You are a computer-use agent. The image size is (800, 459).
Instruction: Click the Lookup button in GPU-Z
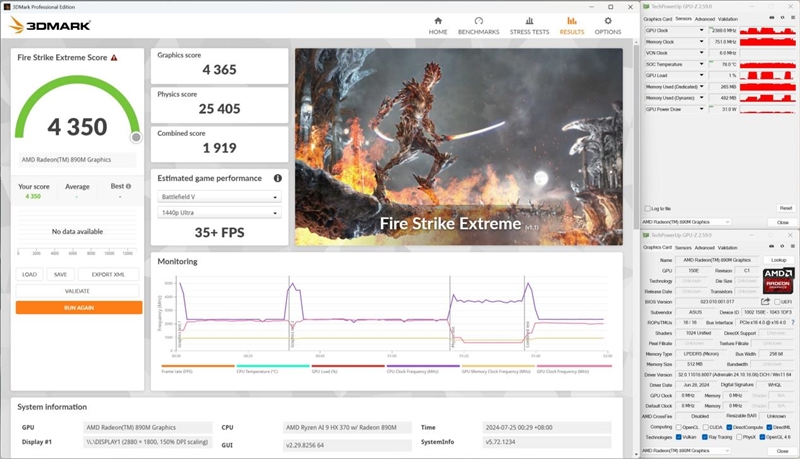[x=779, y=260]
